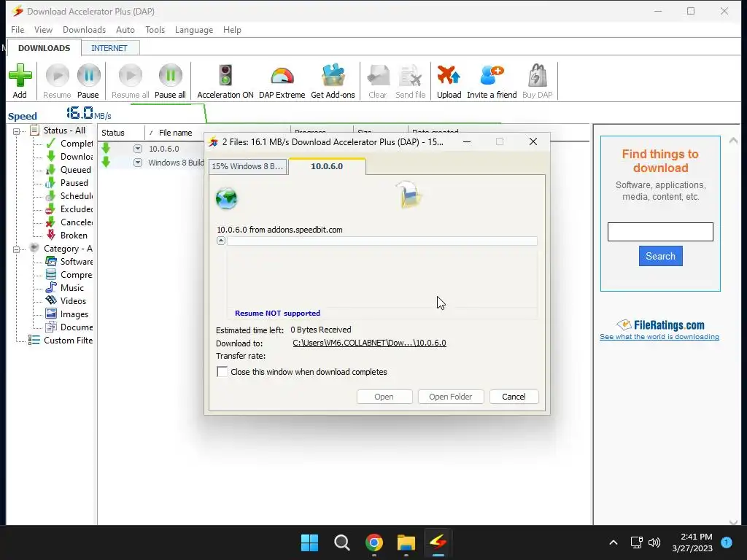Select the DOWNLOADS tab
Image resolution: width=747 pixels, height=560 pixels.
pos(44,48)
